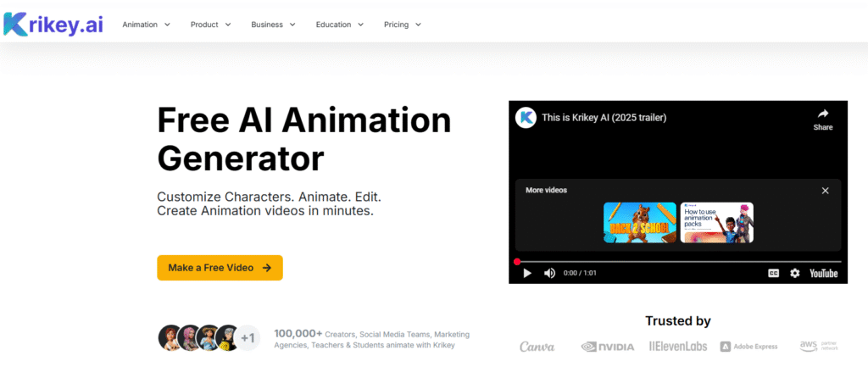868x378 pixels.
Task: Click the Customize Characters. Animate. Edit. tagline
Action: tap(269, 197)
